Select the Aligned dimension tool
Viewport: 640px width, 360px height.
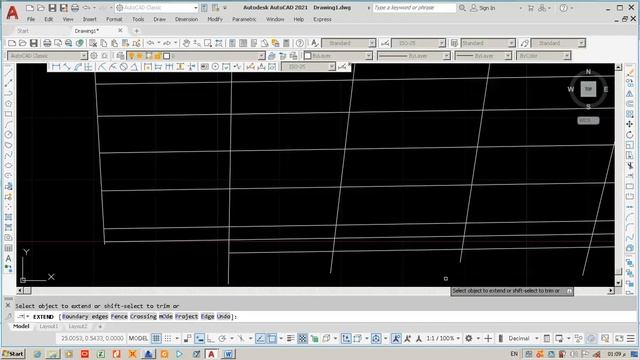click(x=67, y=67)
